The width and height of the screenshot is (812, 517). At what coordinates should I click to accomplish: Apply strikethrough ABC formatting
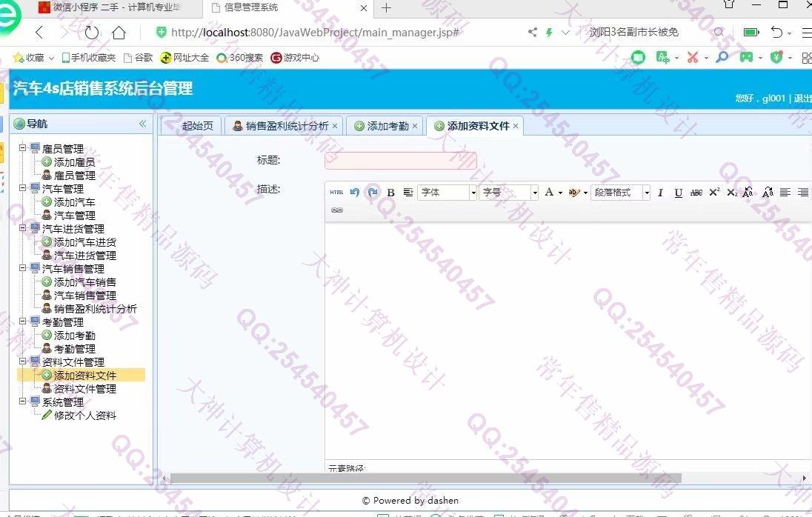pos(696,193)
